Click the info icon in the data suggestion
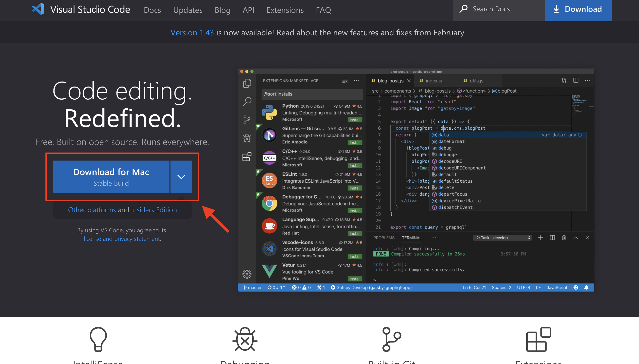Viewport: 639px width, 364px height. click(x=580, y=135)
